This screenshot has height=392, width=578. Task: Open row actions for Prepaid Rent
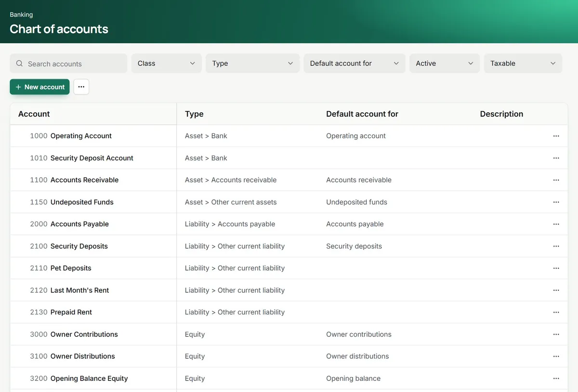click(556, 312)
